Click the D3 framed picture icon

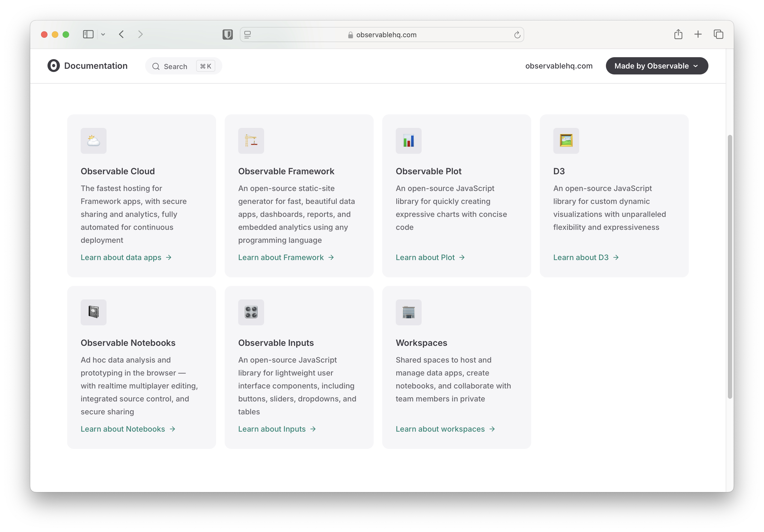[x=566, y=141]
